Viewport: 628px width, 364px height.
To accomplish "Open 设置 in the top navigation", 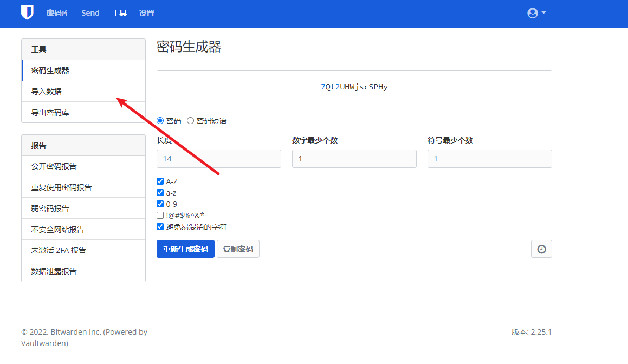I will click(x=146, y=13).
